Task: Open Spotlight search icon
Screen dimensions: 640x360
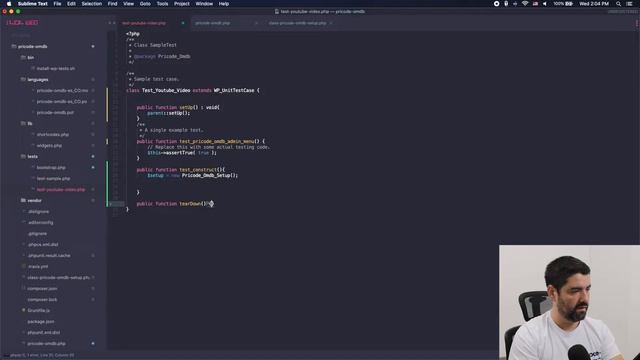Action: [618, 4]
